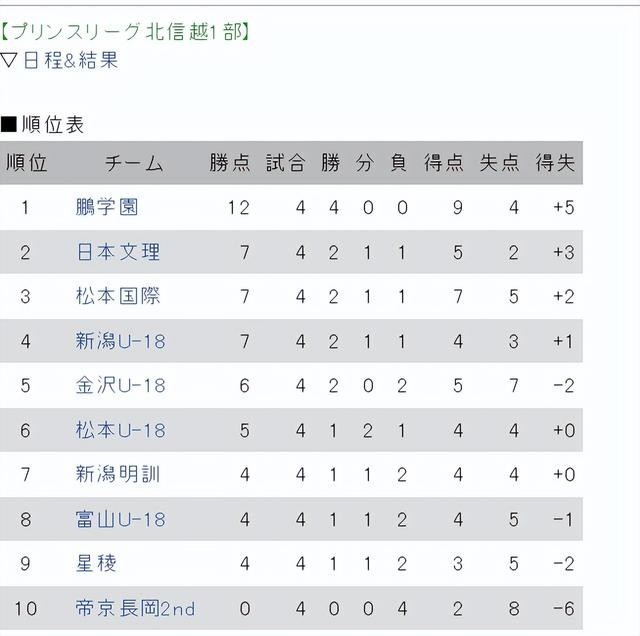
Task: Open the 日程&結果 link
Action: click(71, 60)
